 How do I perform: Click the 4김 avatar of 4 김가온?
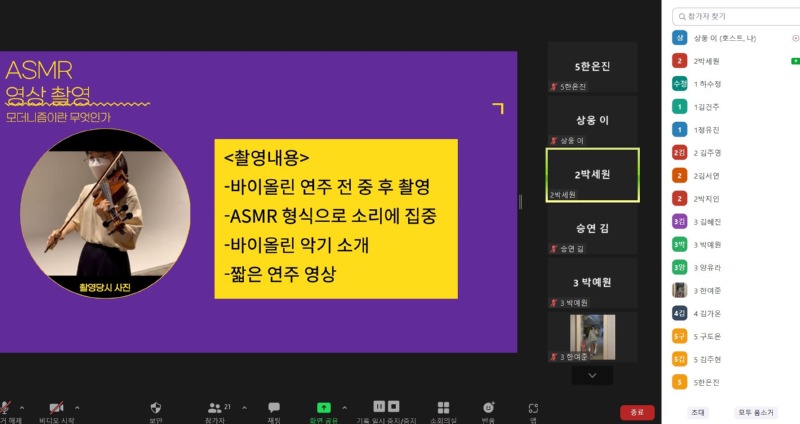click(x=680, y=313)
